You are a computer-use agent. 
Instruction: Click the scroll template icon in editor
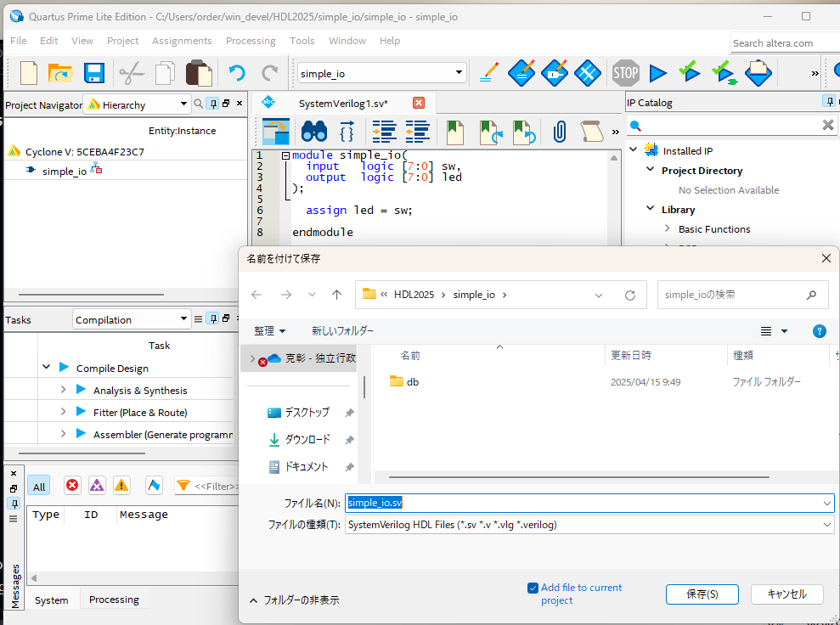(x=591, y=132)
